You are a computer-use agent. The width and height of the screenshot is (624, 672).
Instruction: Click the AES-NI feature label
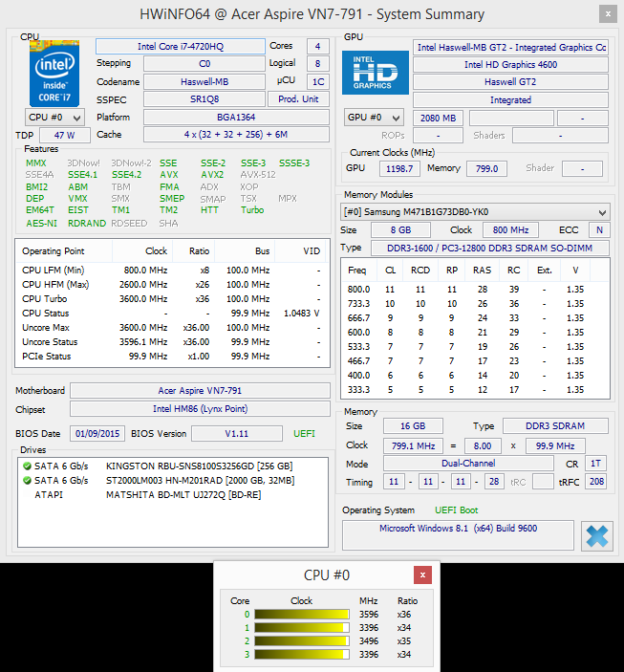[x=42, y=224]
